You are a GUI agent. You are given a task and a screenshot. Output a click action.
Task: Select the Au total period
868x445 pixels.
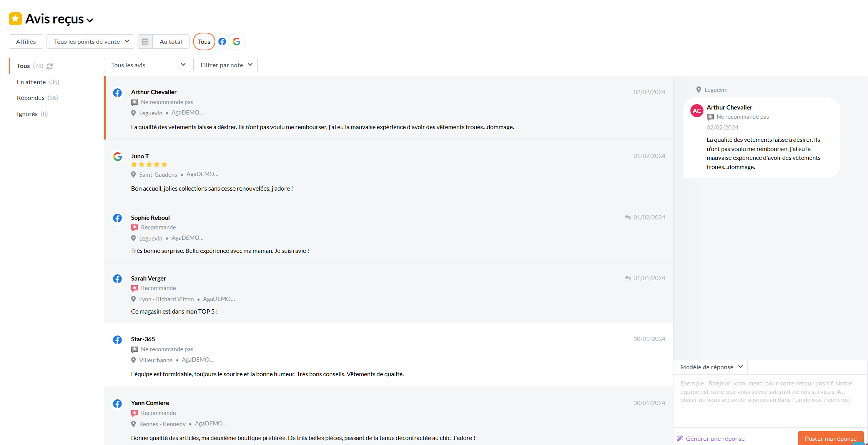click(x=171, y=42)
